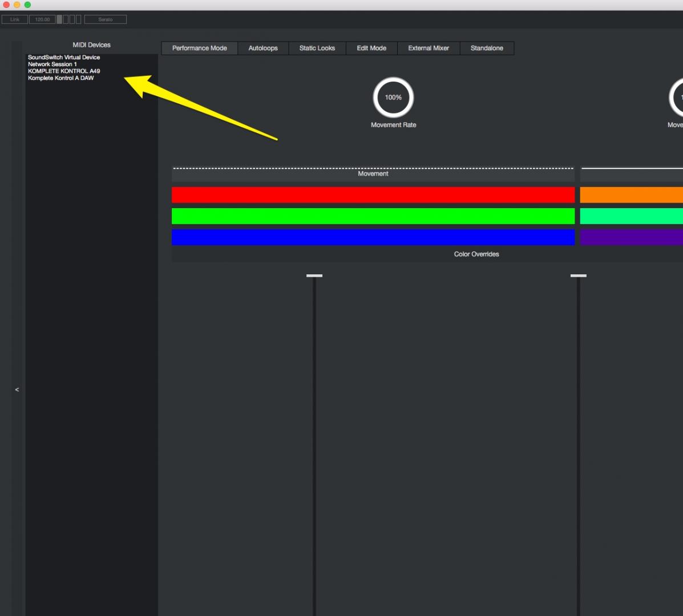The height and width of the screenshot is (616, 683).
Task: Pick Komplete Kontrol A DAW entry
Action: point(61,78)
